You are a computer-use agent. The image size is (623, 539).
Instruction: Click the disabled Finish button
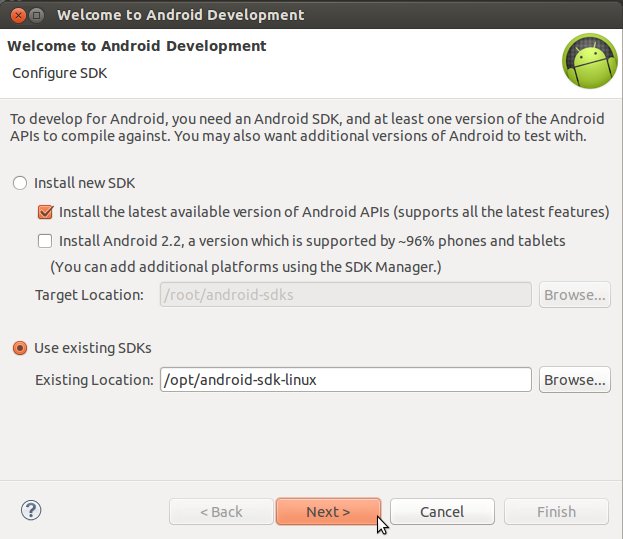(x=556, y=512)
